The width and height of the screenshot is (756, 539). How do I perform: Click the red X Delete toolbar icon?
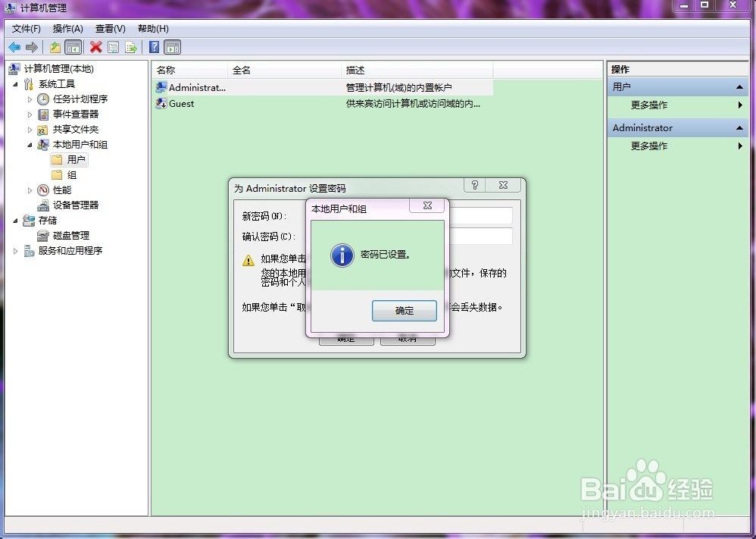(96, 47)
